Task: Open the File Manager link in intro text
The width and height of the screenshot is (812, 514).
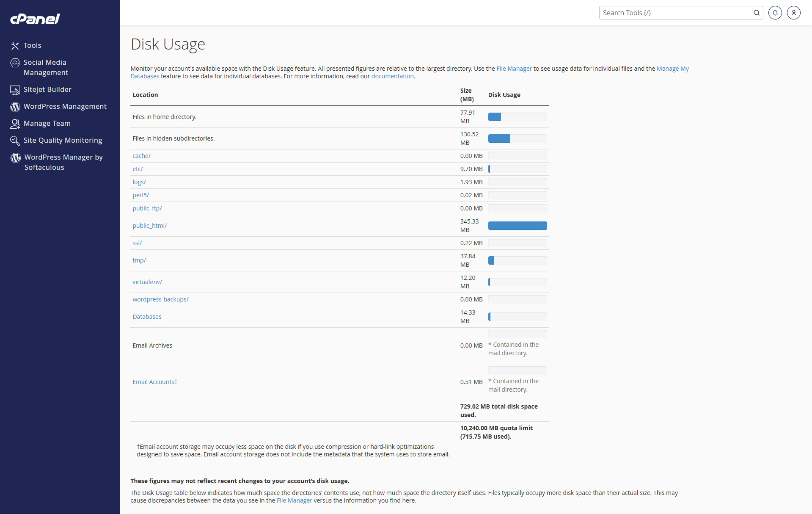Action: click(514, 69)
